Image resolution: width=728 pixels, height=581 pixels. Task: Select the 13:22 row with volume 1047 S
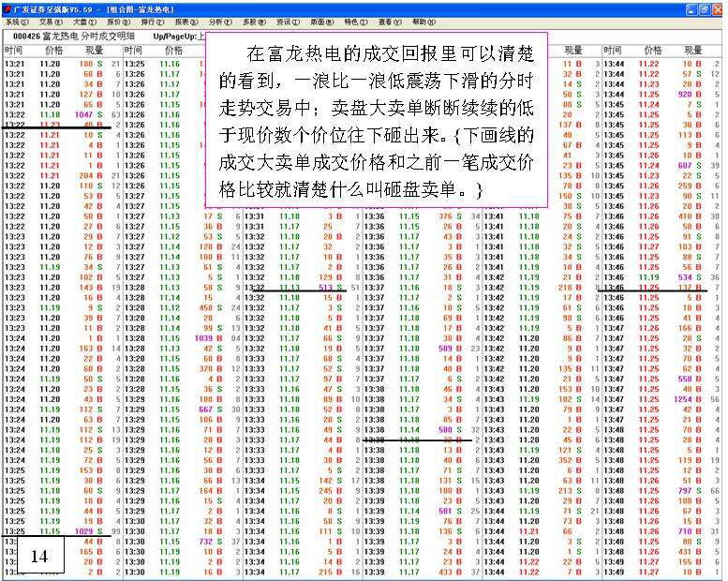pos(62,114)
